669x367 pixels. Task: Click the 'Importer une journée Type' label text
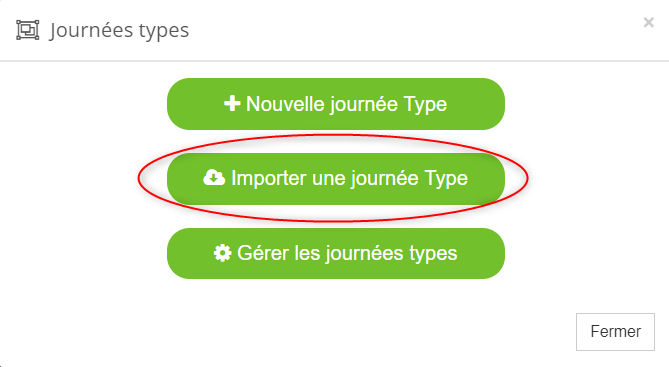pos(349,178)
